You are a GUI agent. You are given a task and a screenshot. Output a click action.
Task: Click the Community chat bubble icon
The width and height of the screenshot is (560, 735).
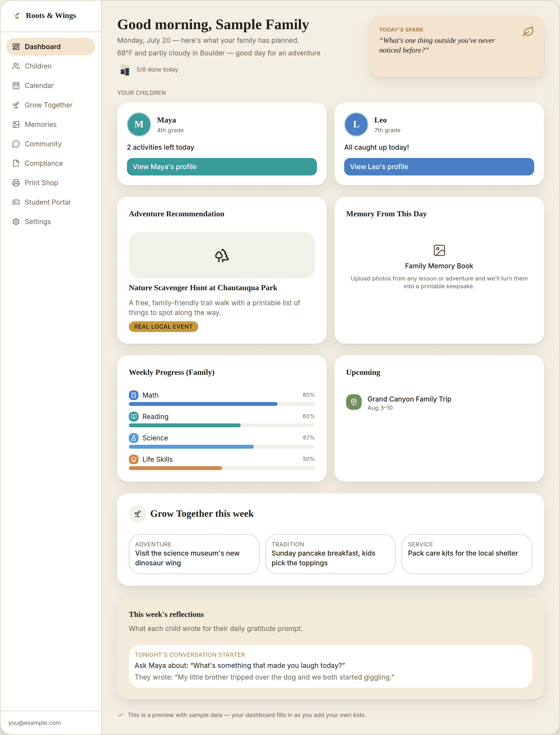pyautogui.click(x=16, y=144)
